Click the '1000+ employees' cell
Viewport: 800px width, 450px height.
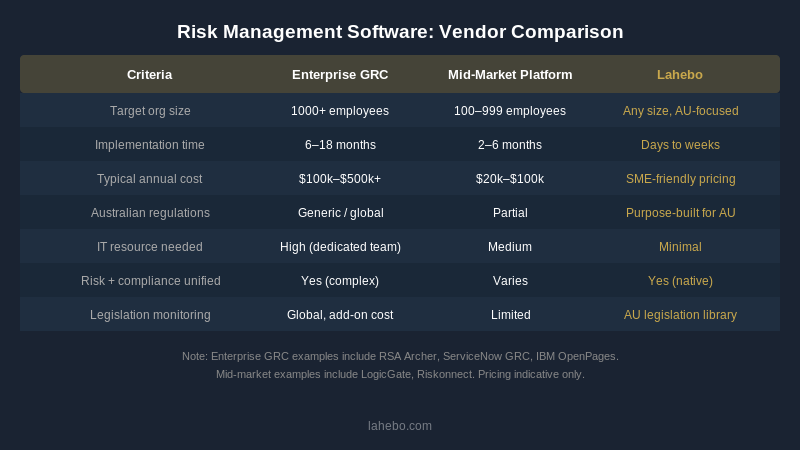point(340,111)
